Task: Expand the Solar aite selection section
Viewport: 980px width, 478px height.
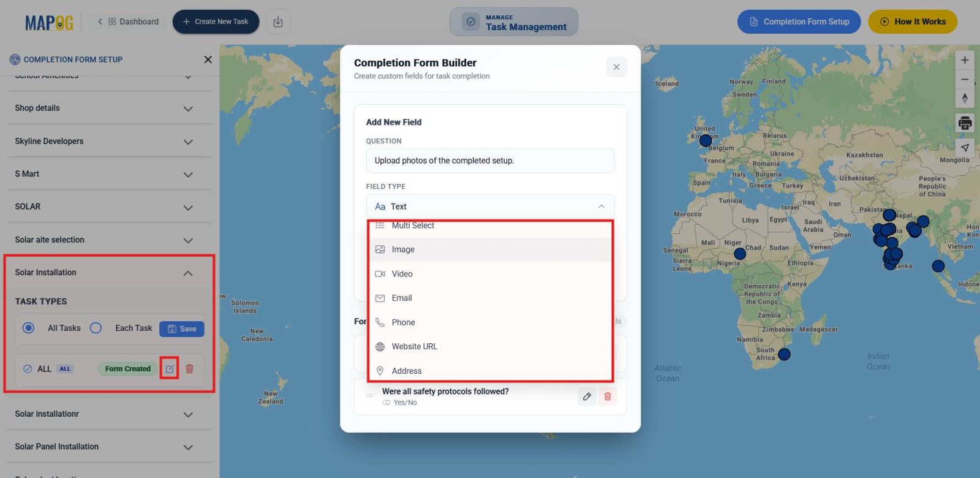Action: coord(110,240)
